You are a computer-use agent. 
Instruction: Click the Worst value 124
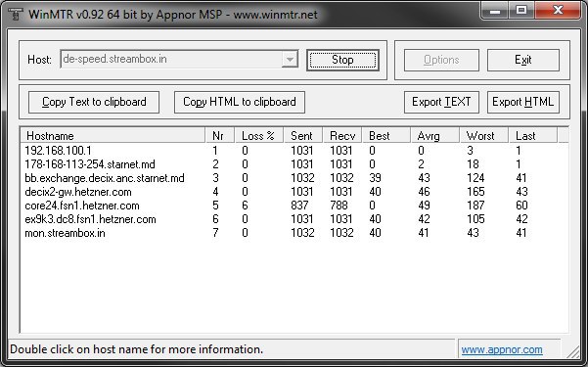point(475,178)
